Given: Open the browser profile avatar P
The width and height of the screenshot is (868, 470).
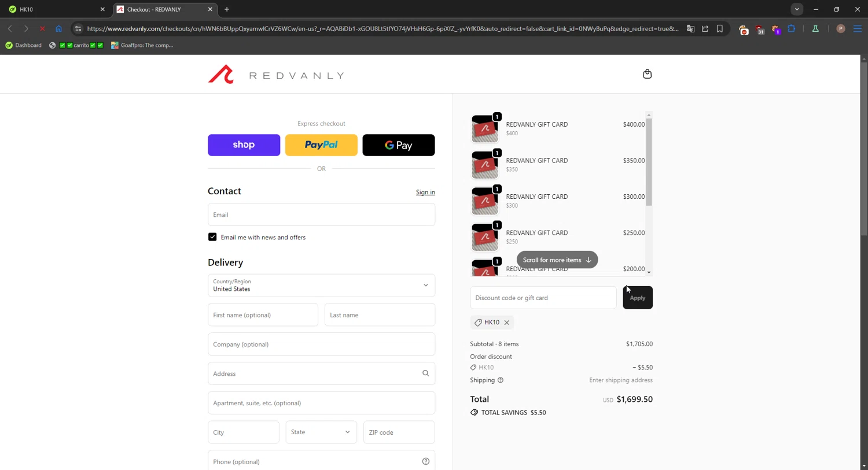Looking at the screenshot, I should pyautogui.click(x=841, y=28).
